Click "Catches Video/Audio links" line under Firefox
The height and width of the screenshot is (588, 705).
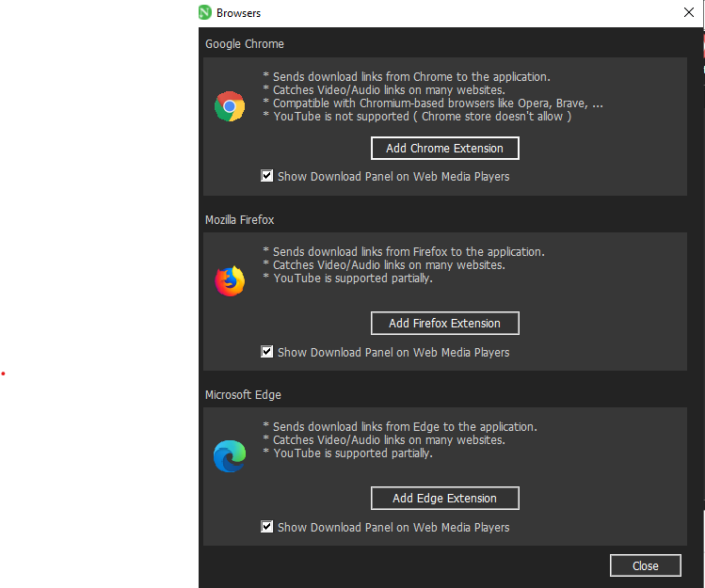tap(384, 264)
